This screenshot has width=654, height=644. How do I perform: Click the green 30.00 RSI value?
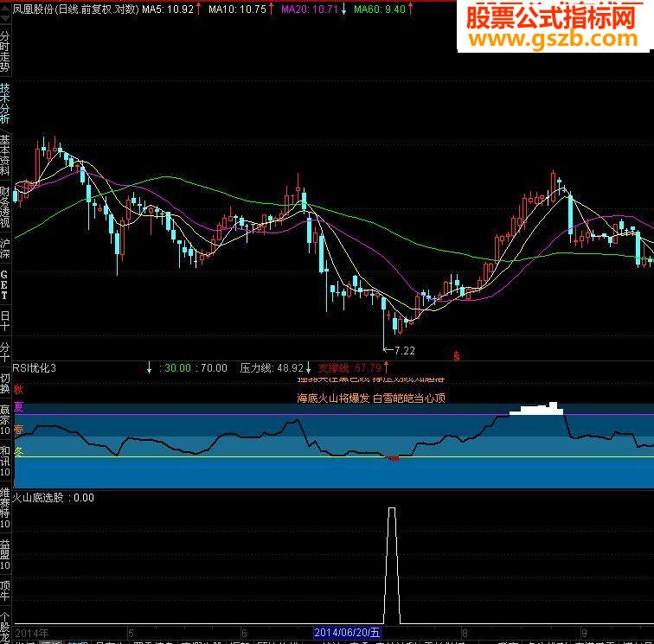tap(177, 368)
